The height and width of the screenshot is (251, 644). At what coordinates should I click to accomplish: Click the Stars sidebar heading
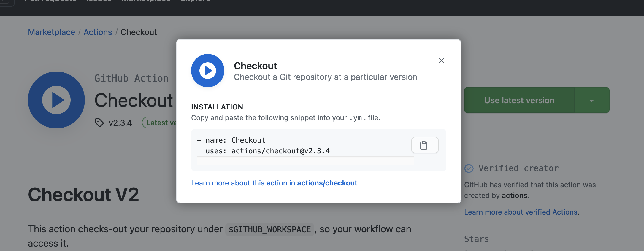click(476, 239)
